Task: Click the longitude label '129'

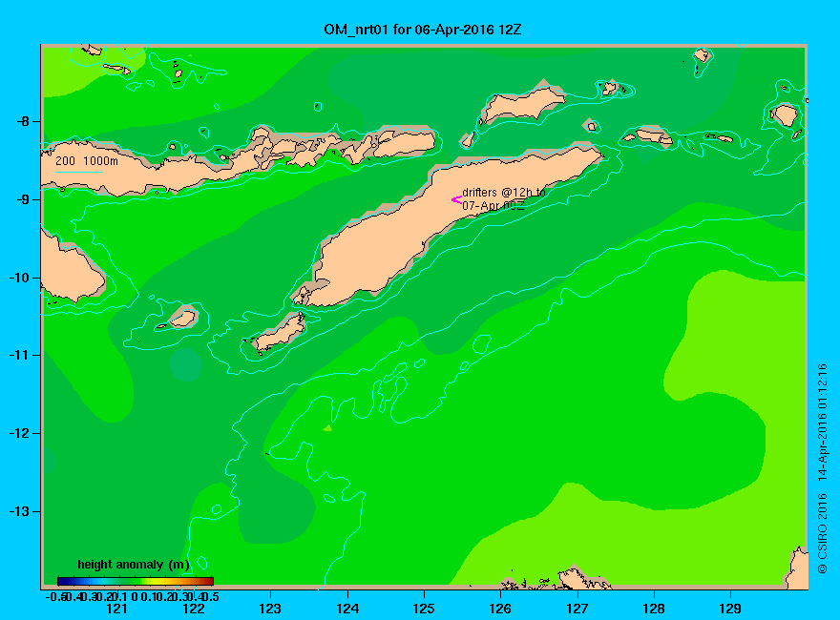Action: pyautogui.click(x=730, y=609)
